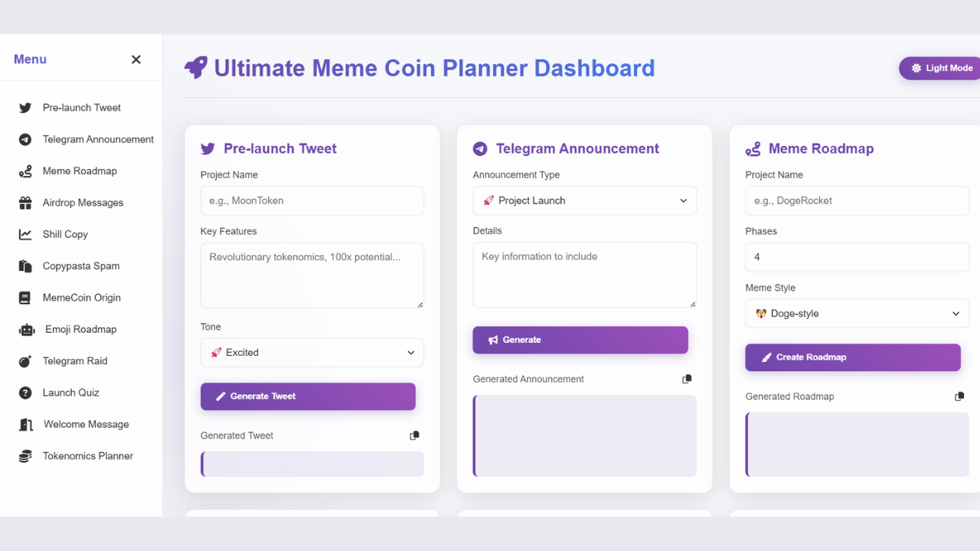This screenshot has height=551, width=980.
Task: Select Shill Copy from the menu
Action: pyautogui.click(x=65, y=234)
